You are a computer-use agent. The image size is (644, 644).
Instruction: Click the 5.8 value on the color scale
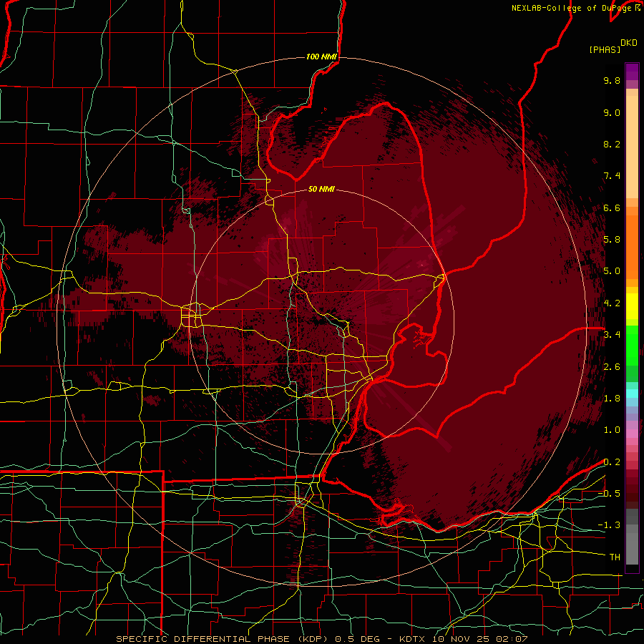(612, 240)
